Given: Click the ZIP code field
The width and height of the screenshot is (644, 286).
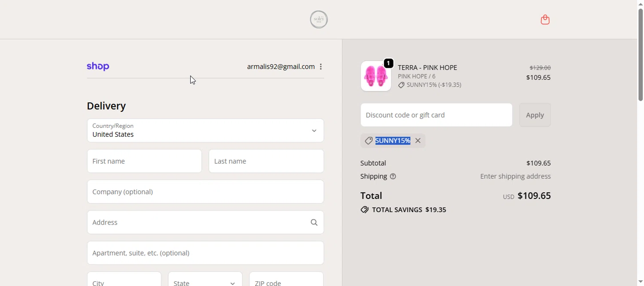Looking at the screenshot, I should click(x=286, y=281).
